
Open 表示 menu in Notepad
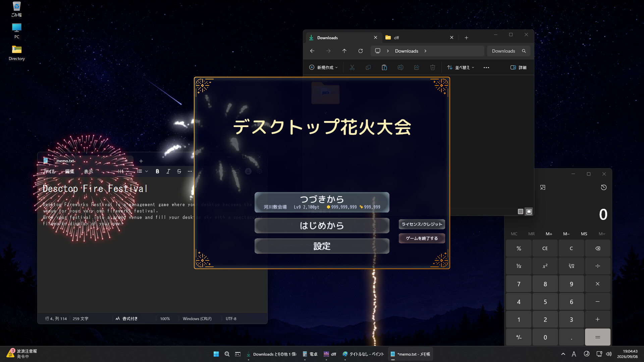pyautogui.click(x=88, y=171)
